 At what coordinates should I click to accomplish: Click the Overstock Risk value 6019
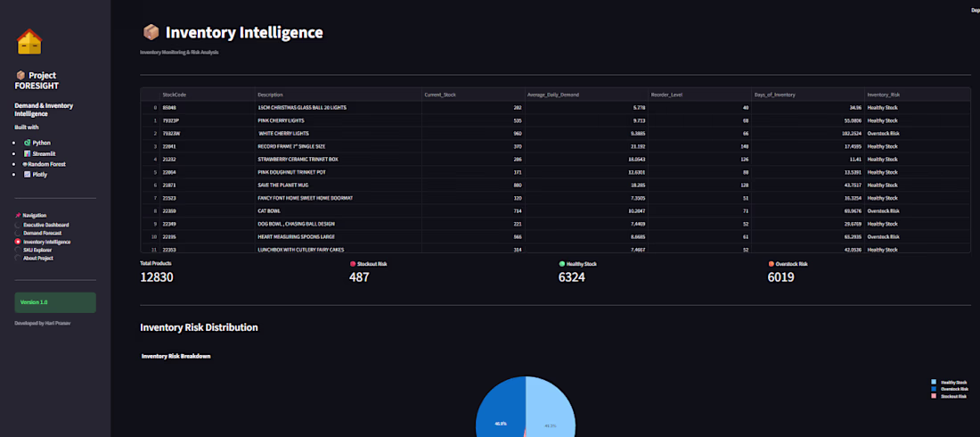click(780, 276)
